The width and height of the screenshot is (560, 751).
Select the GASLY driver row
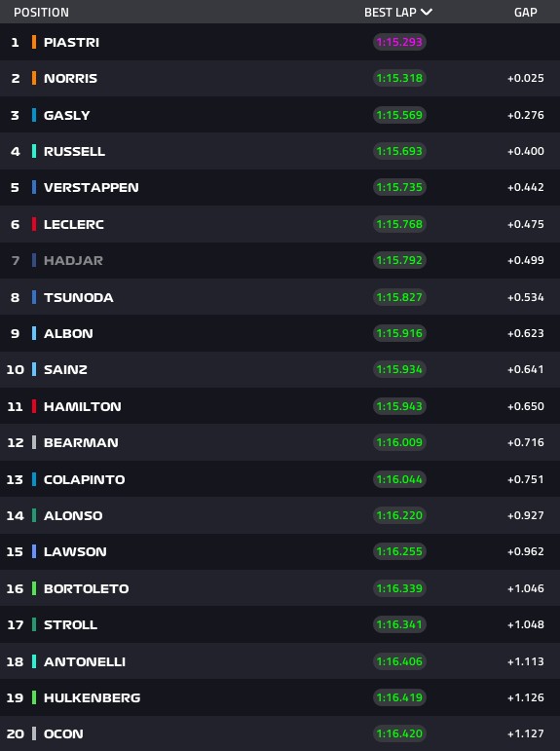280,115
